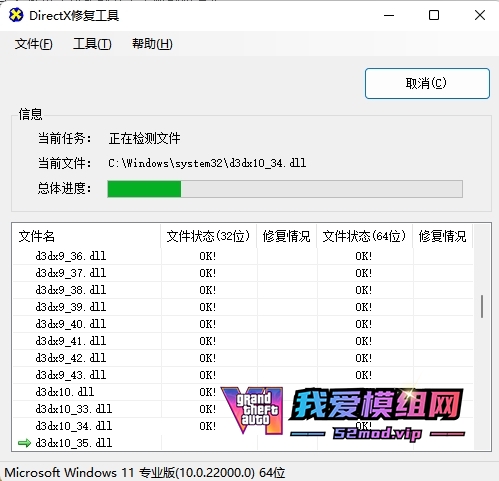Select the d3dx9_36.dll row
Image resolution: width=499 pixels, height=481 pixels.
point(243,256)
